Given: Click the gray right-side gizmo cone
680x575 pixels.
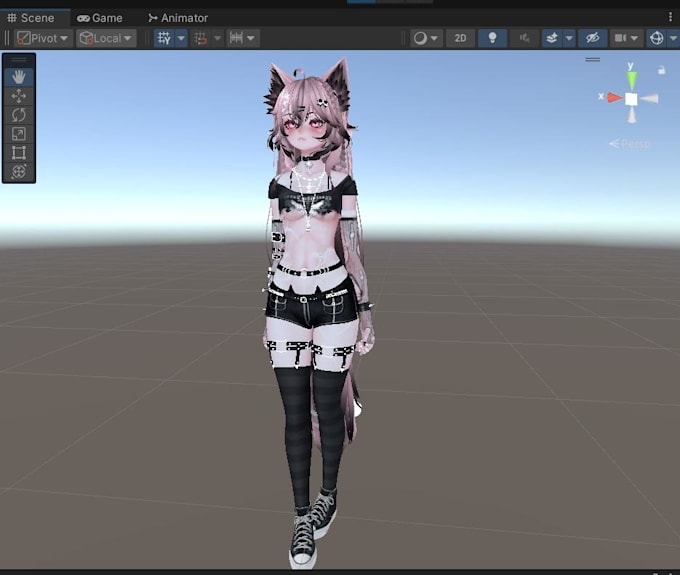Looking at the screenshot, I should [650, 99].
